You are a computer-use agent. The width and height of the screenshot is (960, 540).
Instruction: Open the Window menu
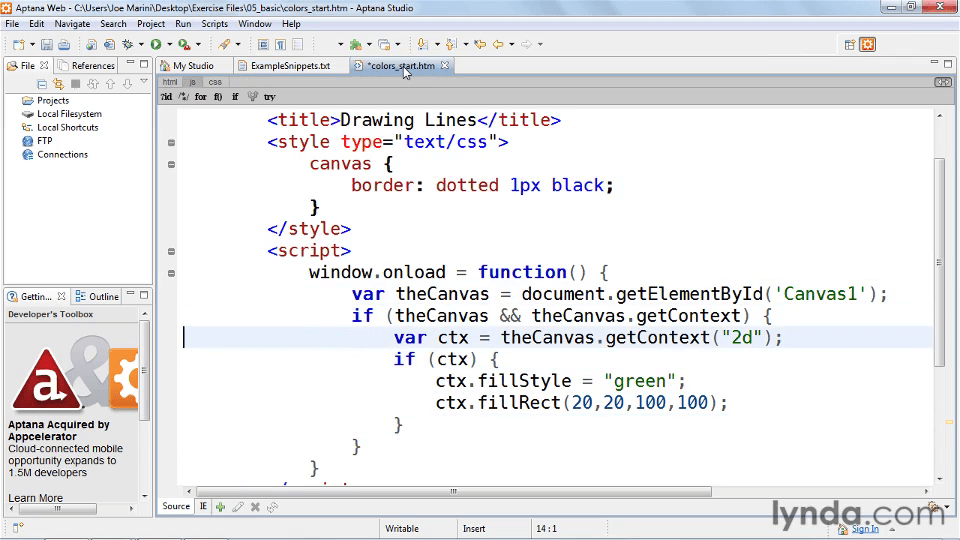(255, 24)
